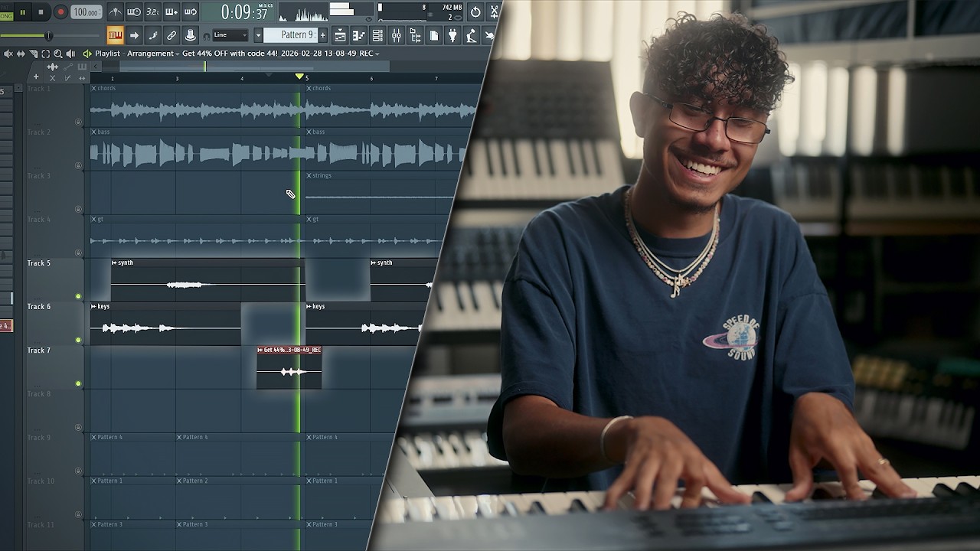The image size is (980, 551).
Task: Arm recording with the red record button
Action: pos(60,12)
